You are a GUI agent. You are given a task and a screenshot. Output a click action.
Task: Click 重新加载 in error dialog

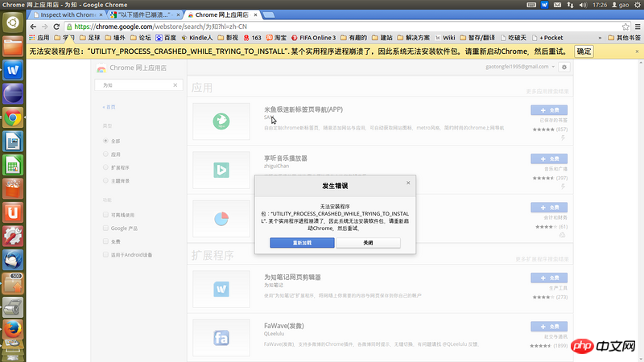(302, 243)
